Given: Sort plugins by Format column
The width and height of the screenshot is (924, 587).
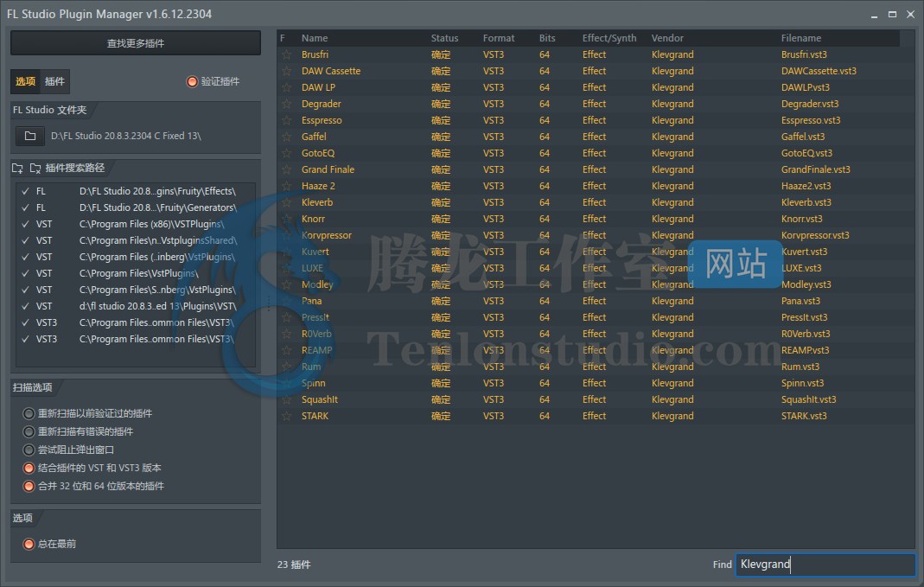Looking at the screenshot, I should [499, 38].
